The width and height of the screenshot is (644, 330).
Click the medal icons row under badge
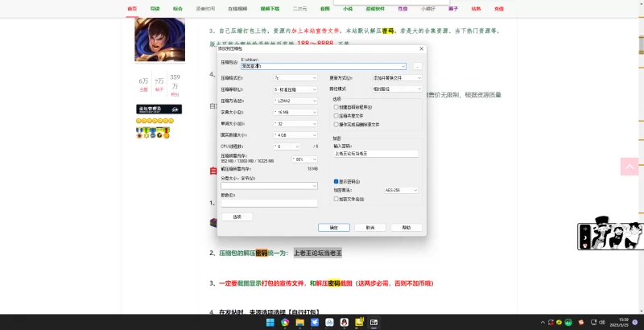tap(153, 133)
